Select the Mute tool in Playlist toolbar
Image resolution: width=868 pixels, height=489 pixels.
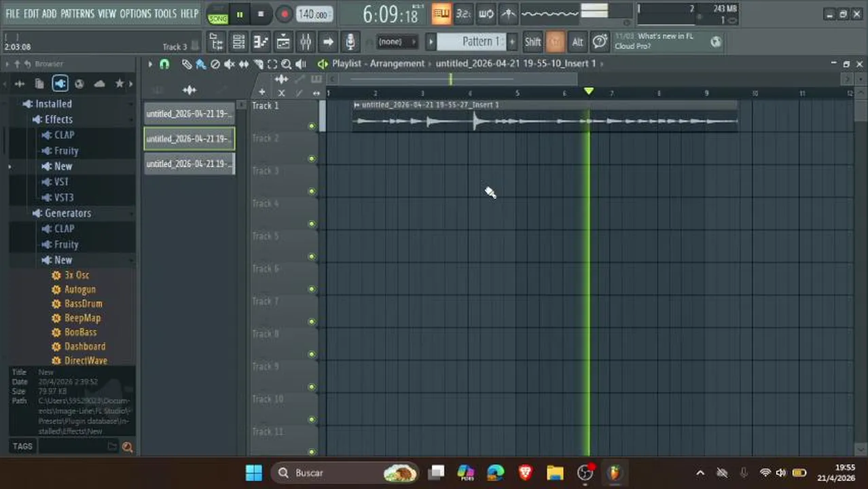click(x=230, y=64)
